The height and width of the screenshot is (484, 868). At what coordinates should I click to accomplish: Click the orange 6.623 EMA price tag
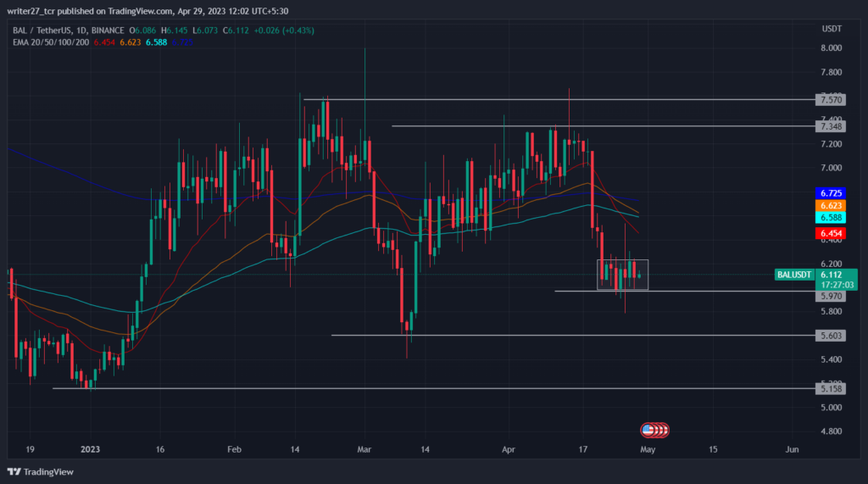click(x=831, y=205)
